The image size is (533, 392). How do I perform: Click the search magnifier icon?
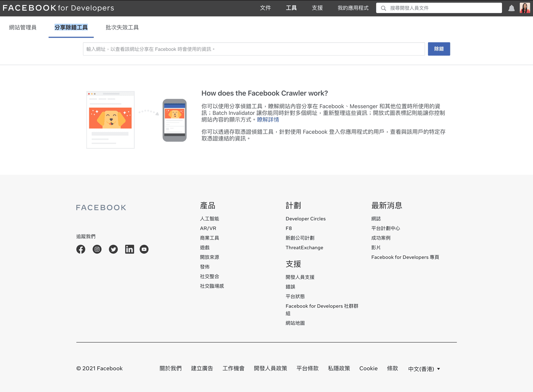click(383, 8)
